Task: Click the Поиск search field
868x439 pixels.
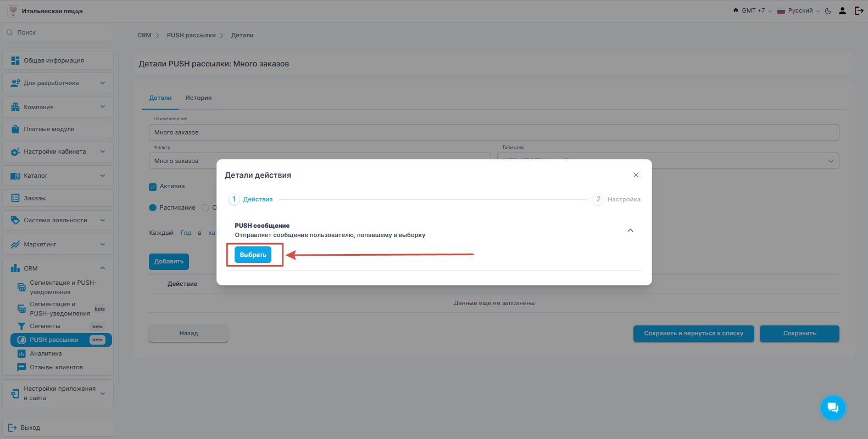Action: [58, 32]
